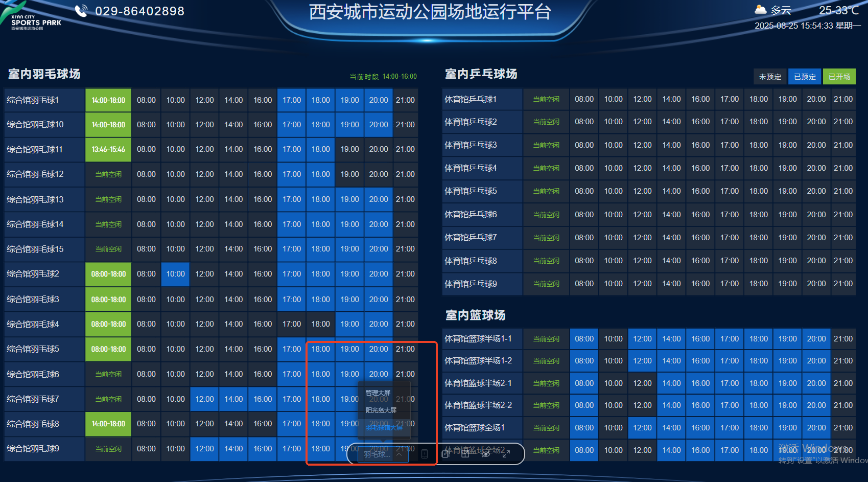Enter fullscreen using the expand arrows icon
868x482 pixels.
506,454
